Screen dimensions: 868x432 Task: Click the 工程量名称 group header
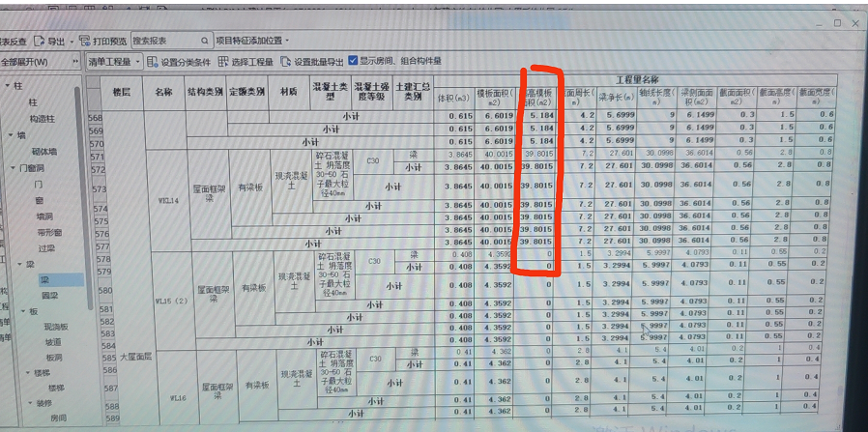(637, 80)
